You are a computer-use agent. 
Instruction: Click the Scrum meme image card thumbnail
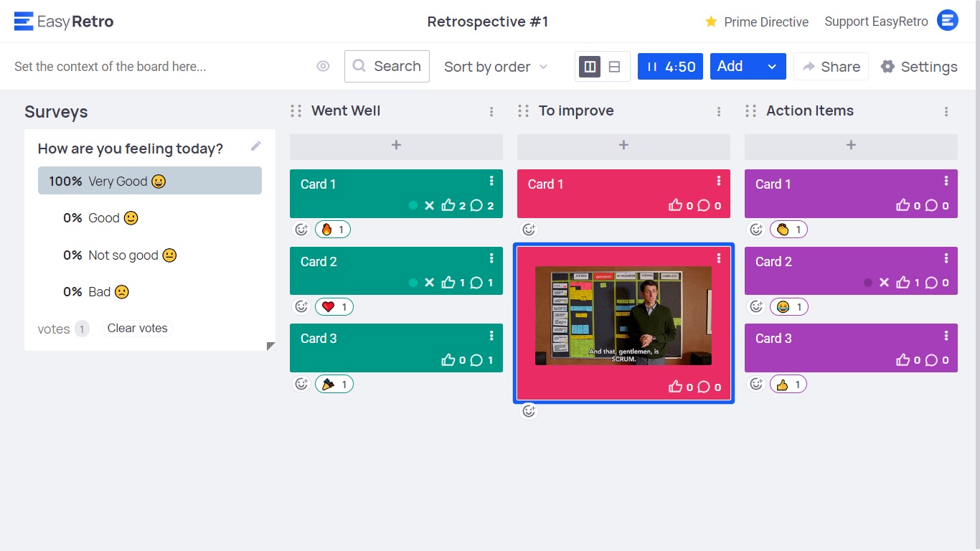623,316
